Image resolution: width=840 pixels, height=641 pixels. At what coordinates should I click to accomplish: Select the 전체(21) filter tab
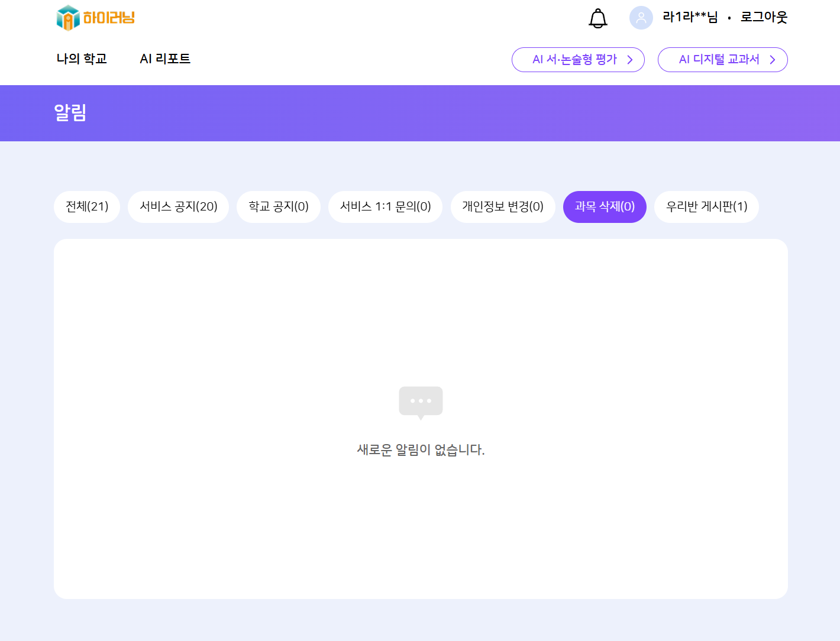[x=87, y=206]
